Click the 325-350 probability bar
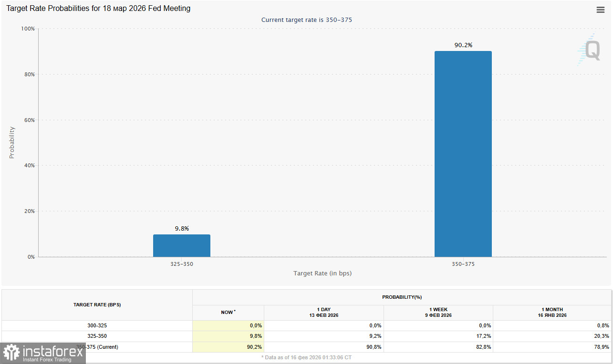613x364 pixels. coord(182,245)
